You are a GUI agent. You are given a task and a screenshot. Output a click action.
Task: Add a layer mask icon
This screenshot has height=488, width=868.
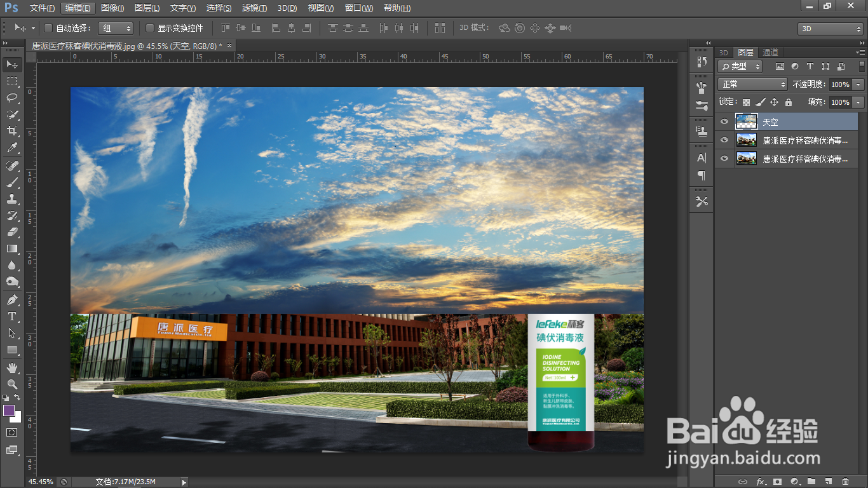pyautogui.click(x=777, y=482)
